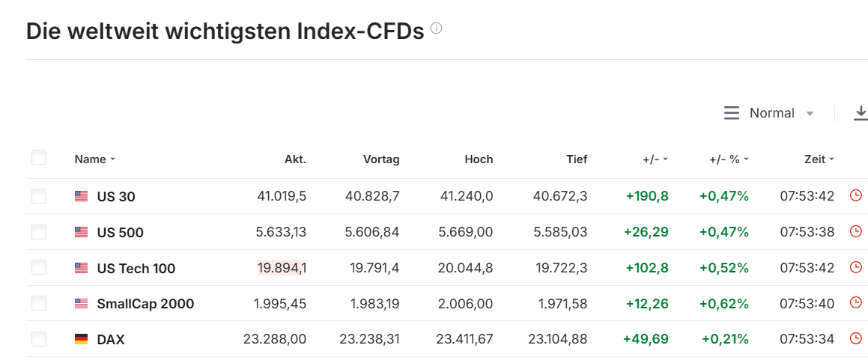Open the US 500 index link
The image size is (868, 363).
(120, 233)
